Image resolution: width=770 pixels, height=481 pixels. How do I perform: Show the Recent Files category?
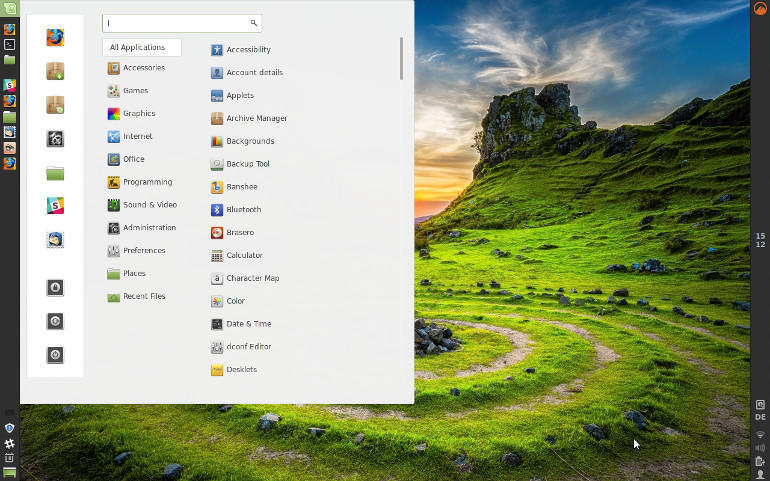pyautogui.click(x=144, y=297)
